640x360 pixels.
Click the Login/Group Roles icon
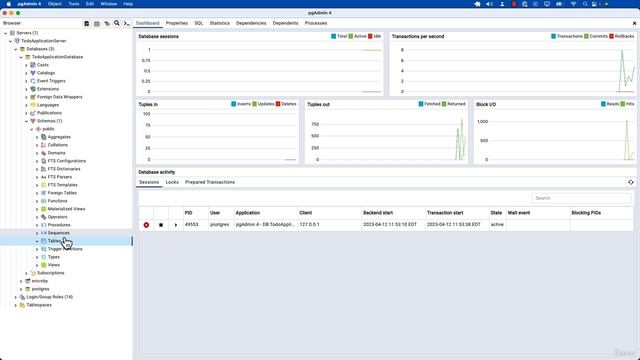click(22, 297)
